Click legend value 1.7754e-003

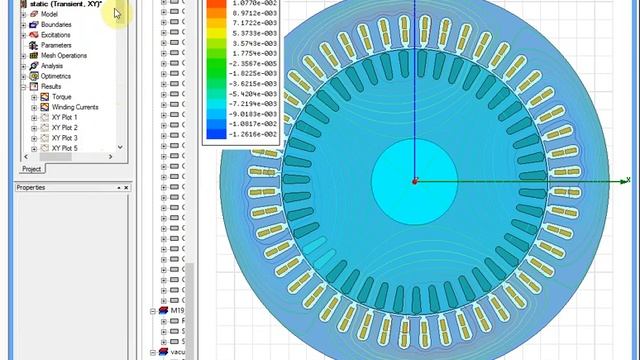tap(254, 53)
